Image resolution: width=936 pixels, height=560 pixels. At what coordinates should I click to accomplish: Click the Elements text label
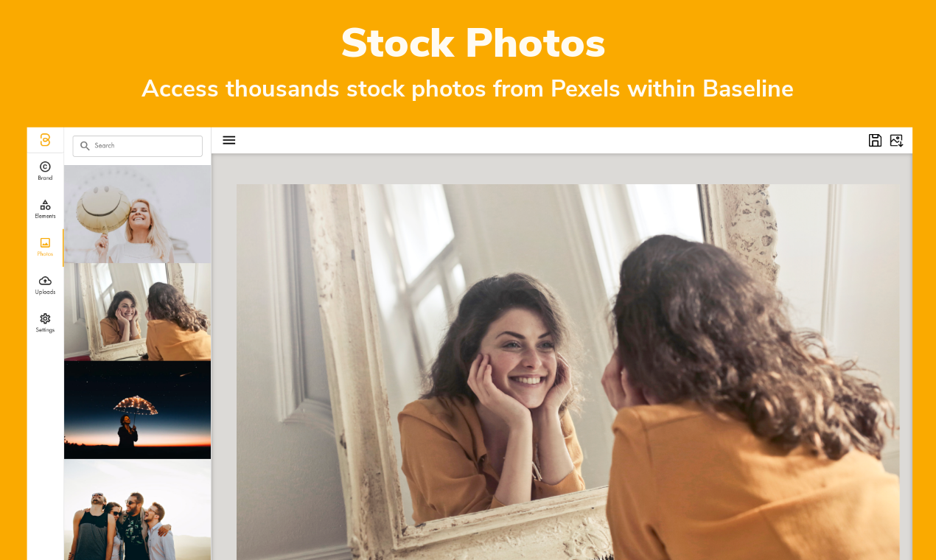point(45,216)
